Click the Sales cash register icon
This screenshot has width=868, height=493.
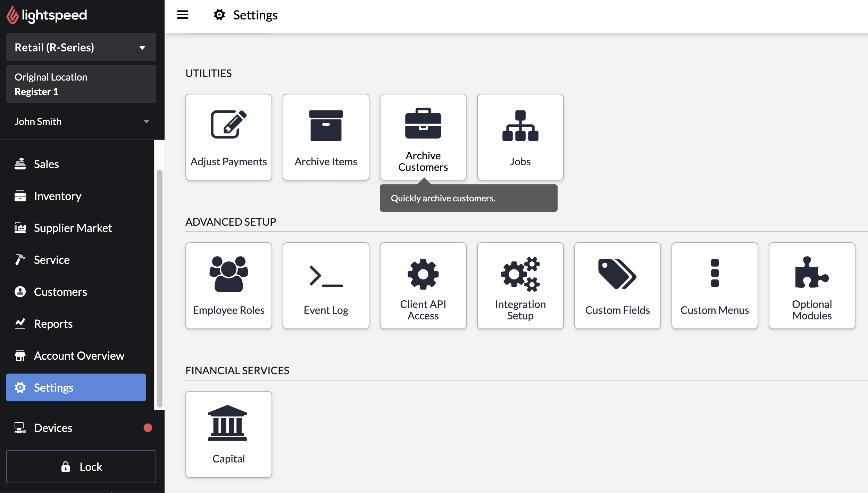point(20,164)
